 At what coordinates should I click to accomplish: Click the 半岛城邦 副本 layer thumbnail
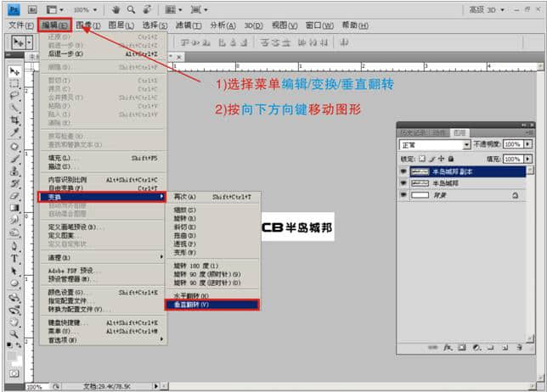coord(420,171)
